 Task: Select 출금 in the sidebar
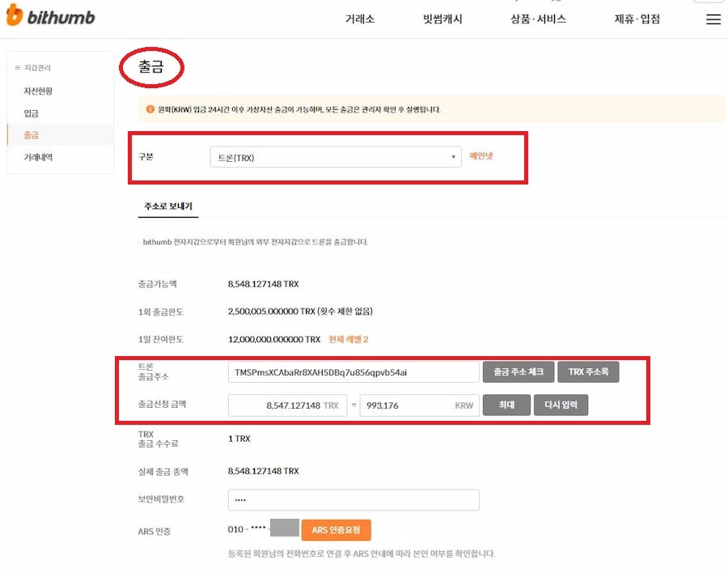(31, 134)
